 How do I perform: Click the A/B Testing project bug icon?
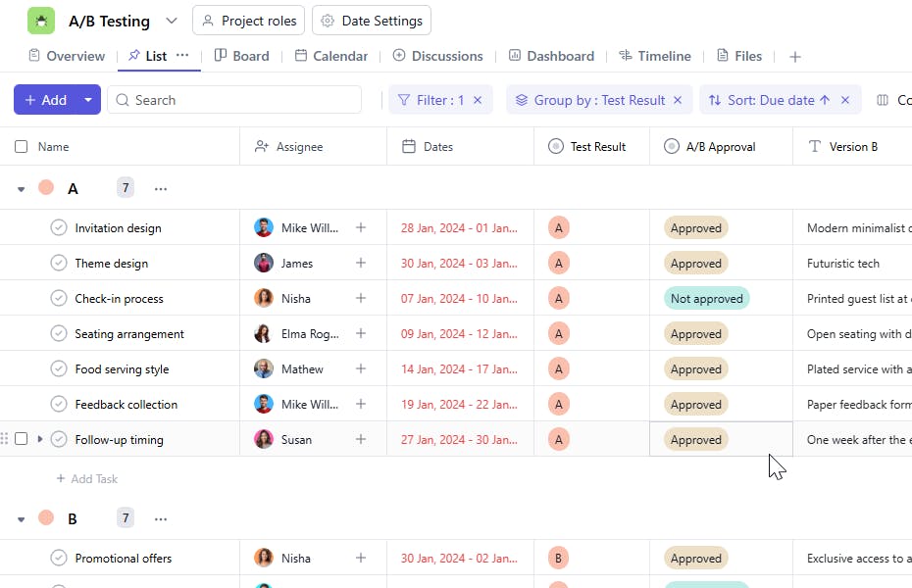pyautogui.click(x=41, y=21)
